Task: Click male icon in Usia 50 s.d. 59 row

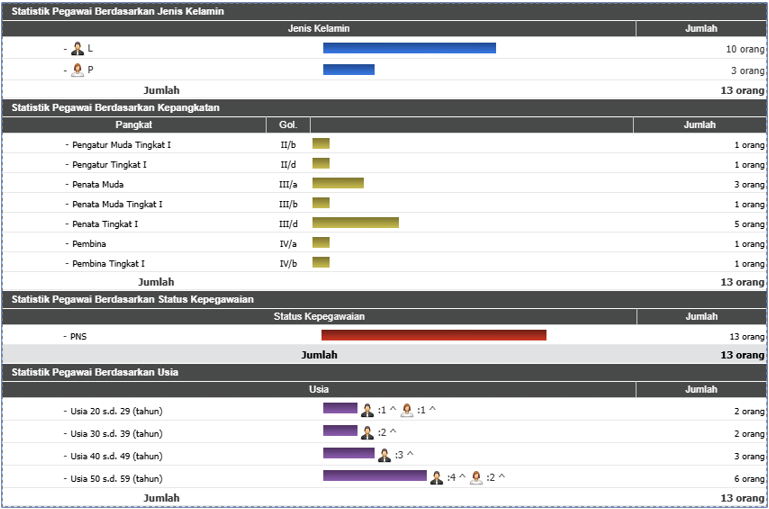Action: click(x=436, y=478)
